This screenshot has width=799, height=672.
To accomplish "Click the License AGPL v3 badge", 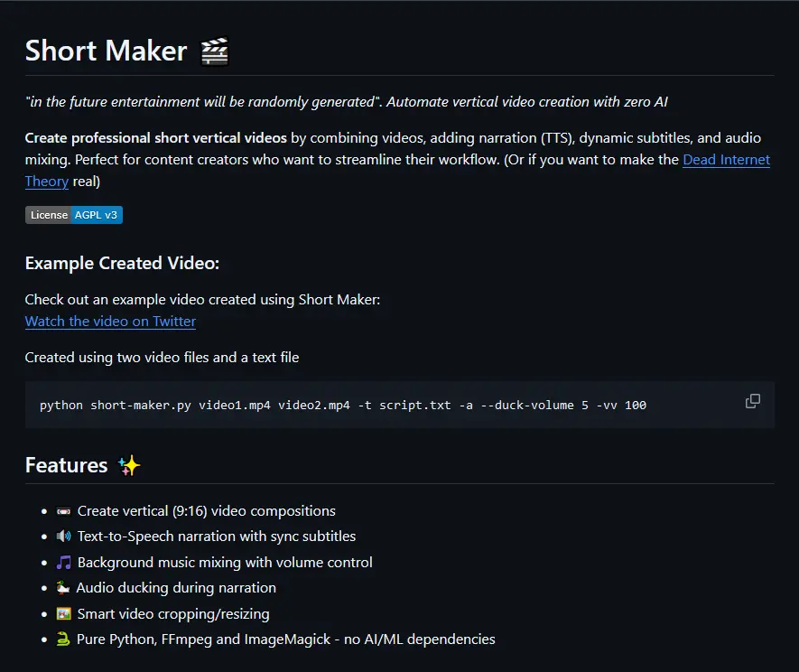I will [x=74, y=215].
